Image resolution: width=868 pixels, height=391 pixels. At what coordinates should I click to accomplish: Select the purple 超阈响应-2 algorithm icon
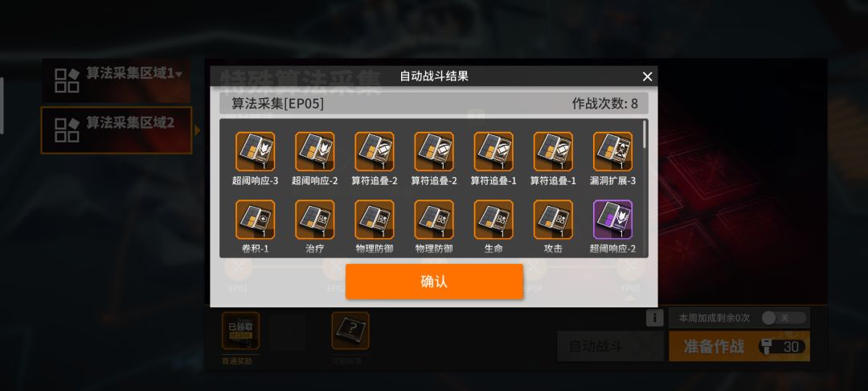[x=612, y=220]
